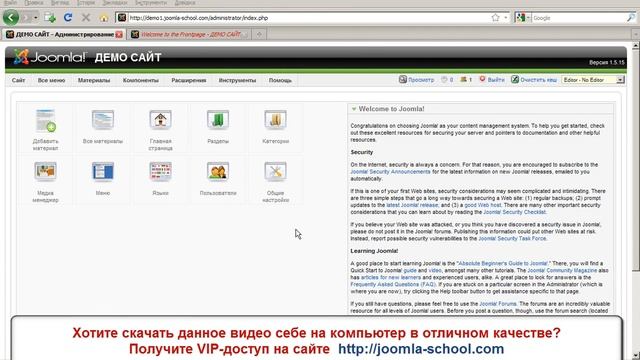
Task: Open the Компоненты menu
Action: click(x=140, y=80)
